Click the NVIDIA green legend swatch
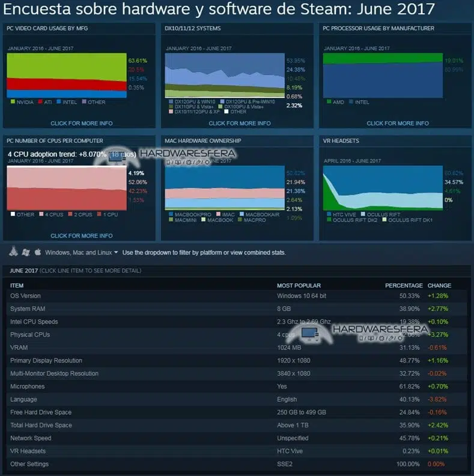 coord(13,101)
